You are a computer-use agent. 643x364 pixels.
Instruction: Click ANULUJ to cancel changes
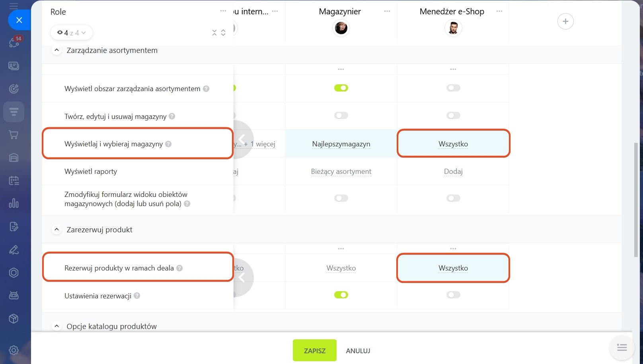[x=358, y=351]
